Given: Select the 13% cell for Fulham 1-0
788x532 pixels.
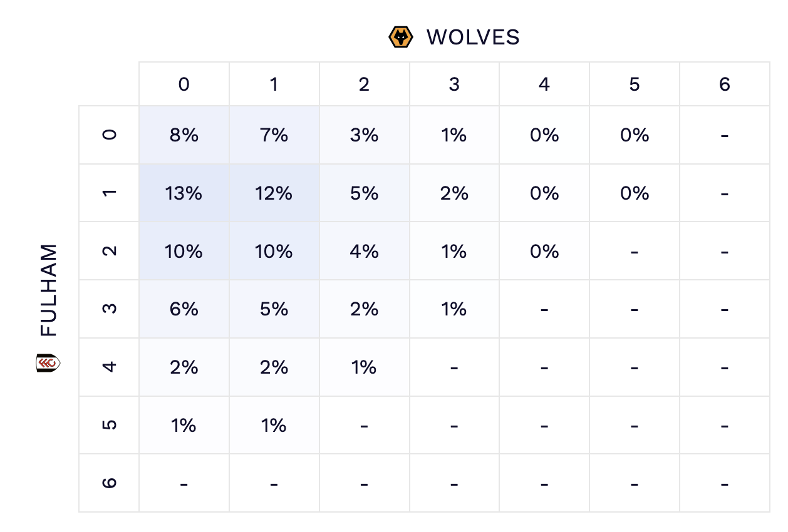Looking at the screenshot, I should (184, 193).
